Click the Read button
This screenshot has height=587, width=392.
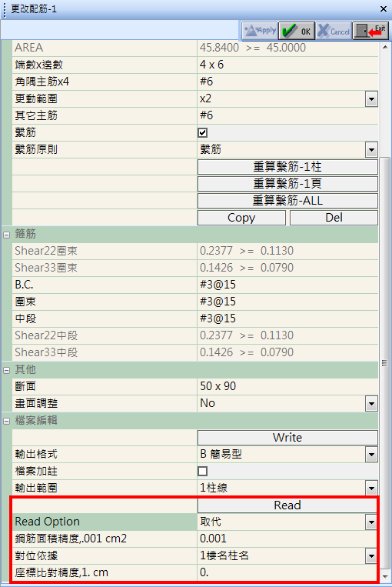[x=287, y=505]
